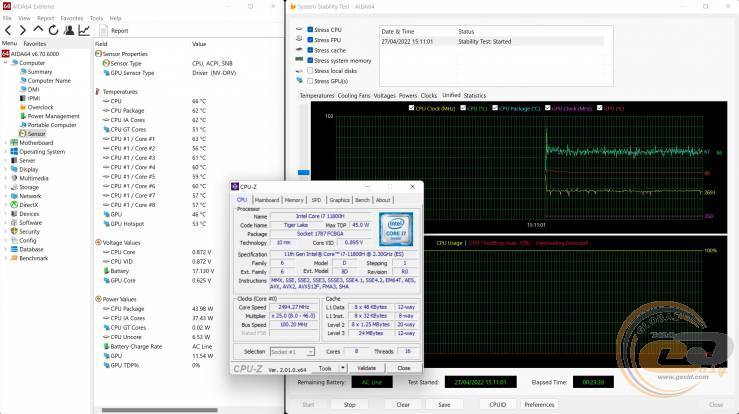Click the Refresh icon in AIDA64 toolbar
Viewport: 739px width, 414px height.
(x=53, y=31)
